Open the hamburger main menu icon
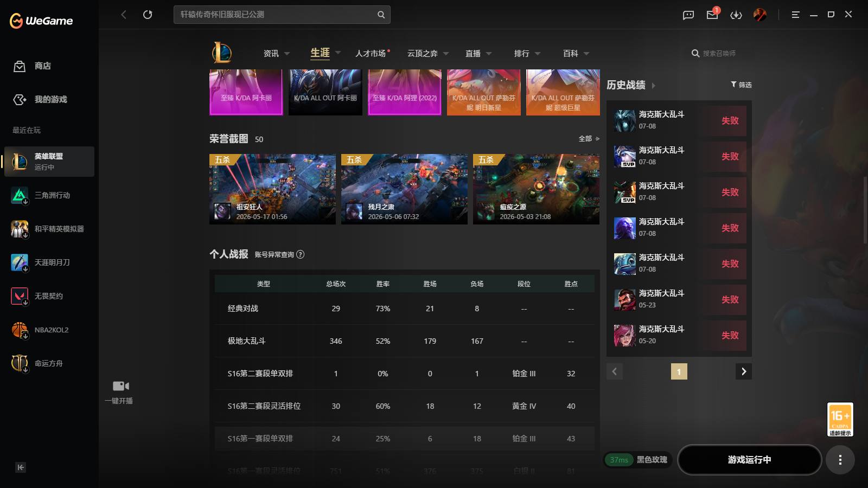 (x=795, y=15)
